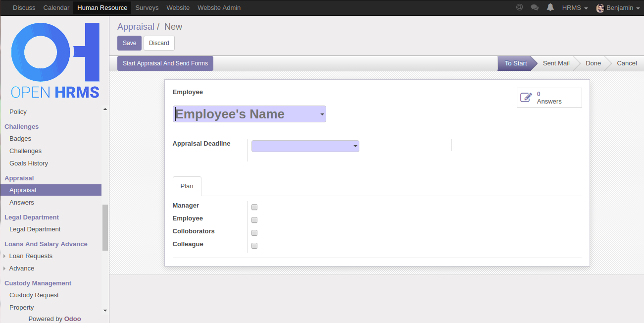This screenshot has width=644, height=323.
Task: Click Start Appraisal And Send Forms
Action: pos(165,63)
